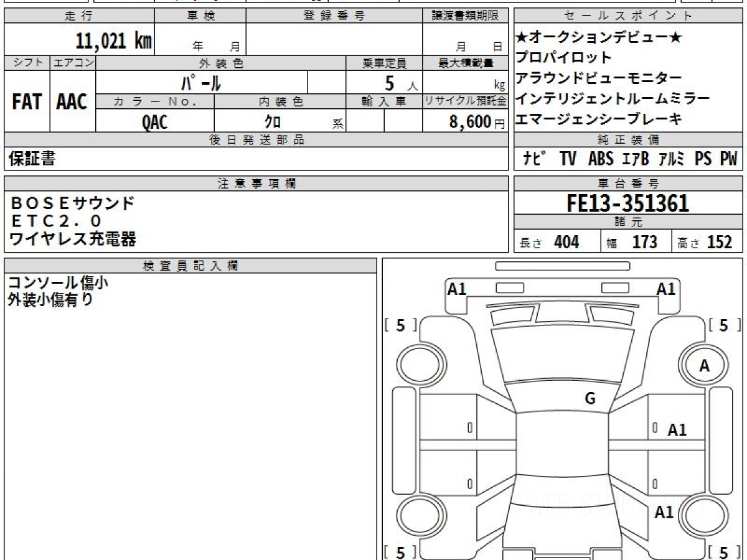Click the G mark on the windshield
Viewport: 747px width, 560px height.
tap(590, 399)
